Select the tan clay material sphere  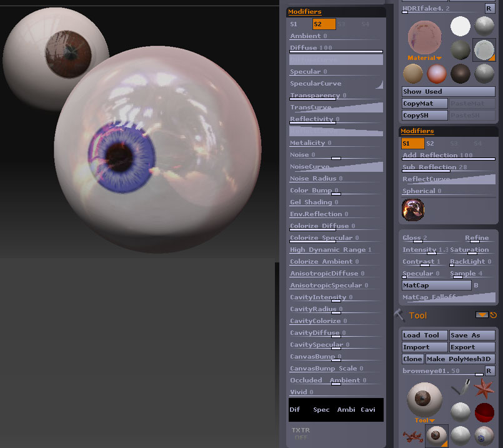pos(413,74)
